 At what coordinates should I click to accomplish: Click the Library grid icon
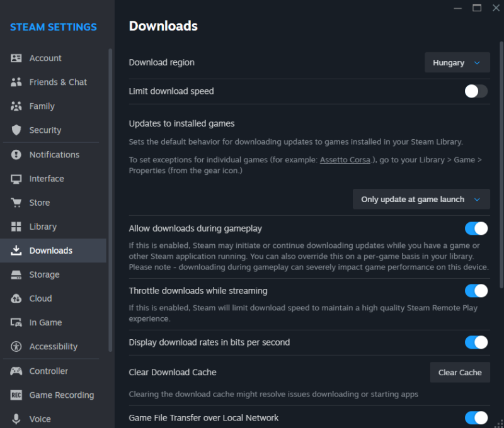(x=16, y=227)
